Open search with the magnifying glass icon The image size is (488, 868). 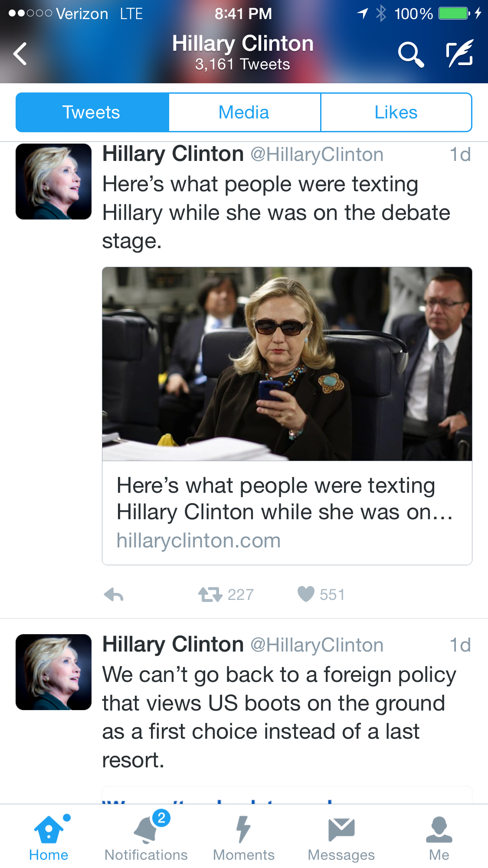[410, 54]
